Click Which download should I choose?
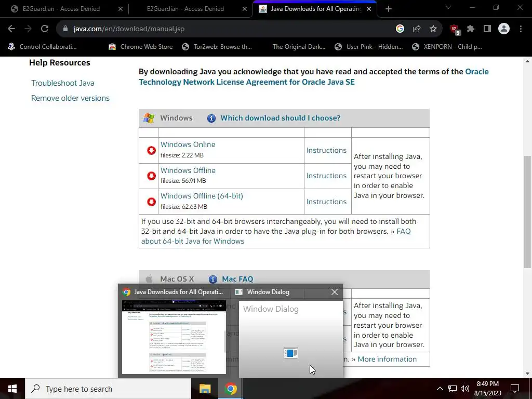Screen dimensions: 532x399 click(x=280, y=118)
